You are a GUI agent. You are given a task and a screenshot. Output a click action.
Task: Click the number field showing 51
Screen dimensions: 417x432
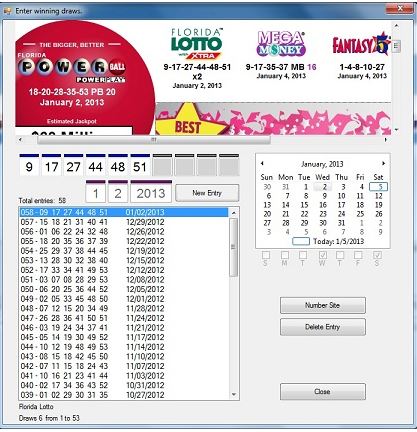140,165
